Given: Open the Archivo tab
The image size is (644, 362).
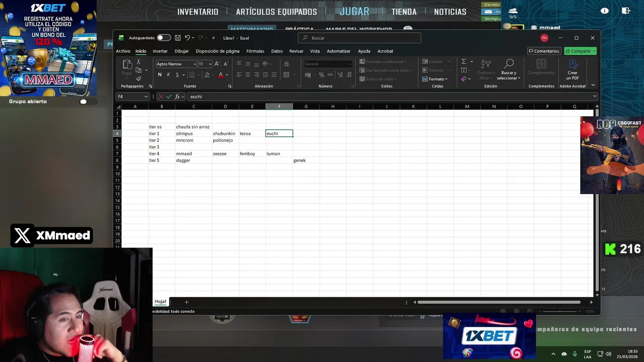Looking at the screenshot, I should (x=123, y=51).
